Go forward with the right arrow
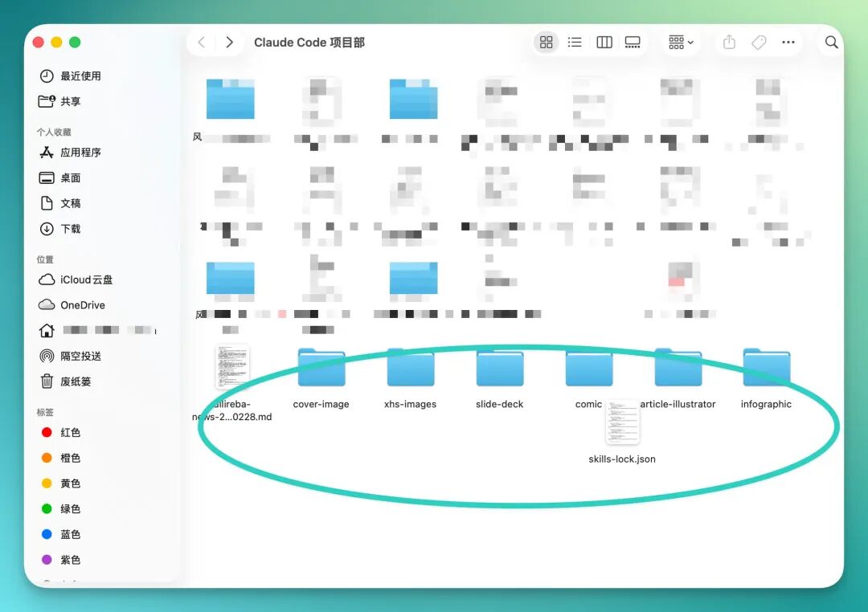 pyautogui.click(x=229, y=43)
